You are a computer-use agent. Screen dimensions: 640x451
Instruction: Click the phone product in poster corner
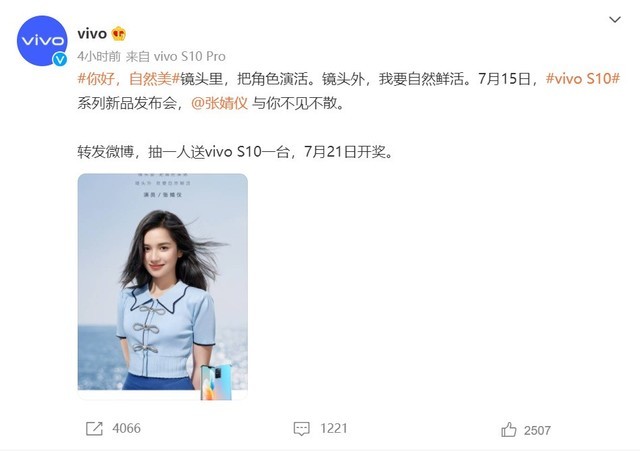click(x=216, y=382)
